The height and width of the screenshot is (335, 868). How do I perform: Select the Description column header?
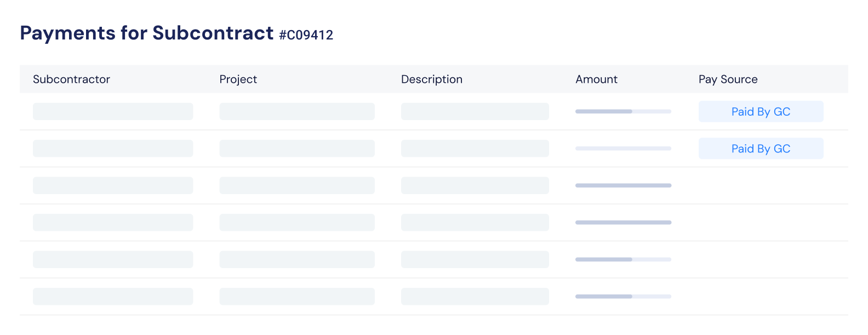tap(432, 79)
